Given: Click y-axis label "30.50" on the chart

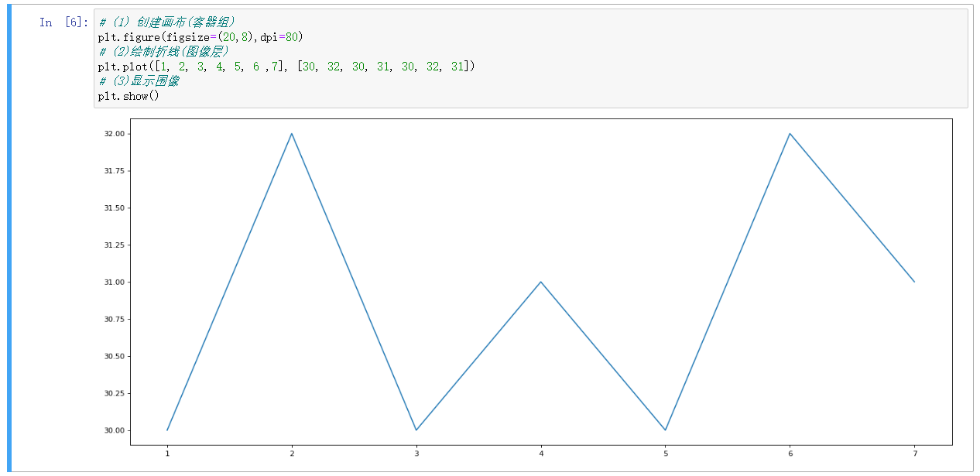Looking at the screenshot, I should pyautogui.click(x=115, y=357).
